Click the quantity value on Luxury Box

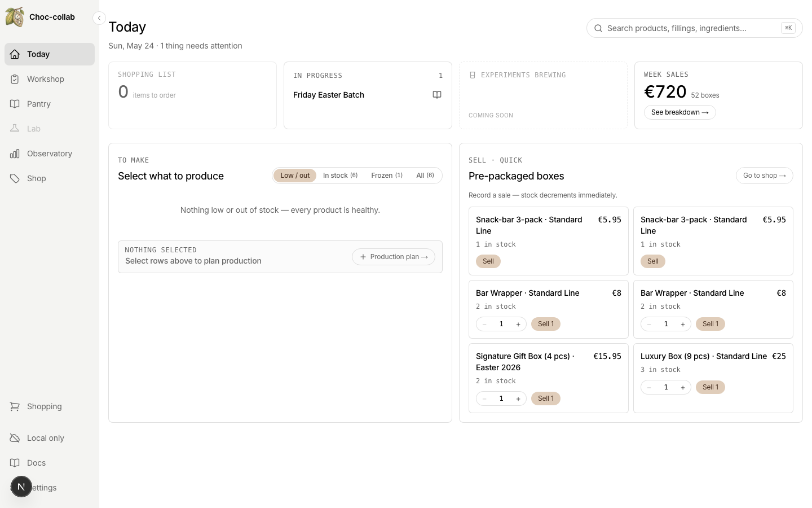tap(666, 387)
